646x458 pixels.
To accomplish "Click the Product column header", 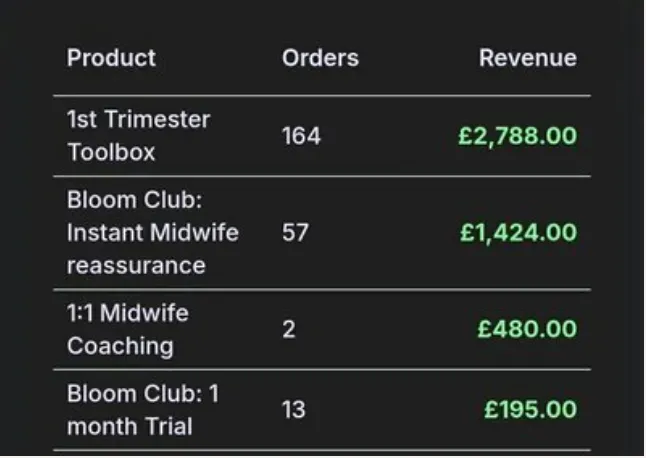I will coord(111,58).
